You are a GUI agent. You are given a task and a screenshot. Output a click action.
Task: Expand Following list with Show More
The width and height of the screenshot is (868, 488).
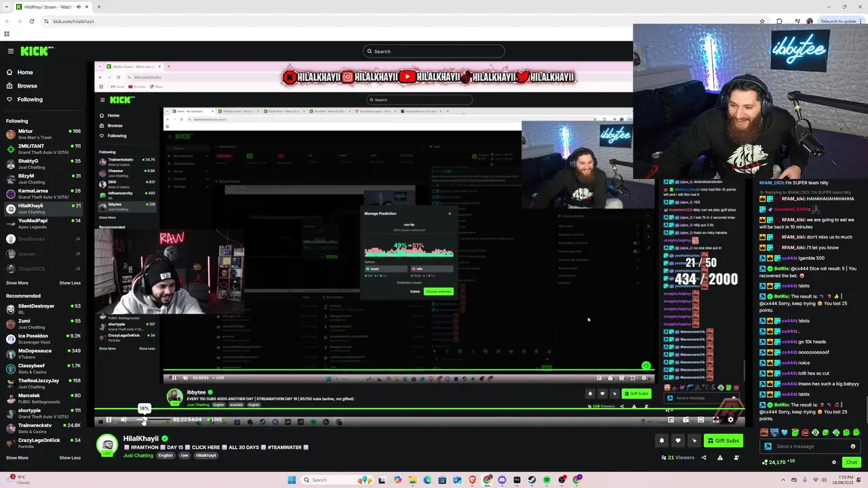tap(17, 283)
